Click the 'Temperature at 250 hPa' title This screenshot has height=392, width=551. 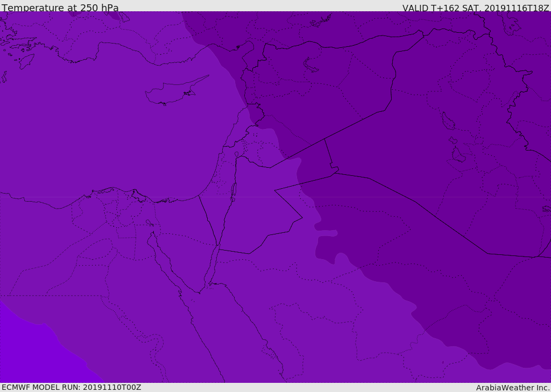[x=60, y=8]
